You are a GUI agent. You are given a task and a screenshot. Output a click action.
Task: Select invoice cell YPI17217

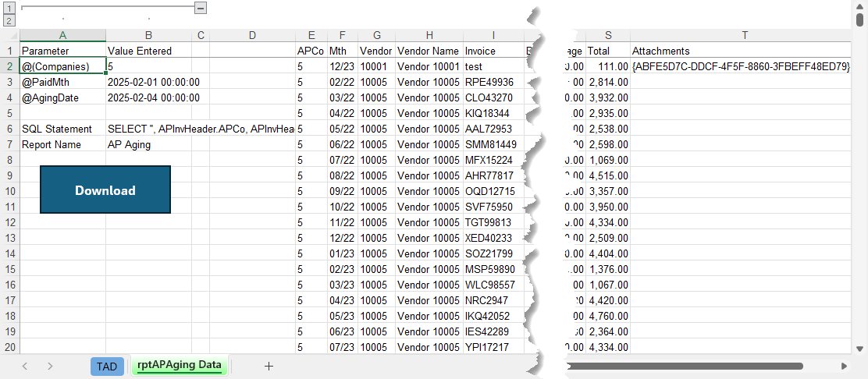(x=493, y=348)
